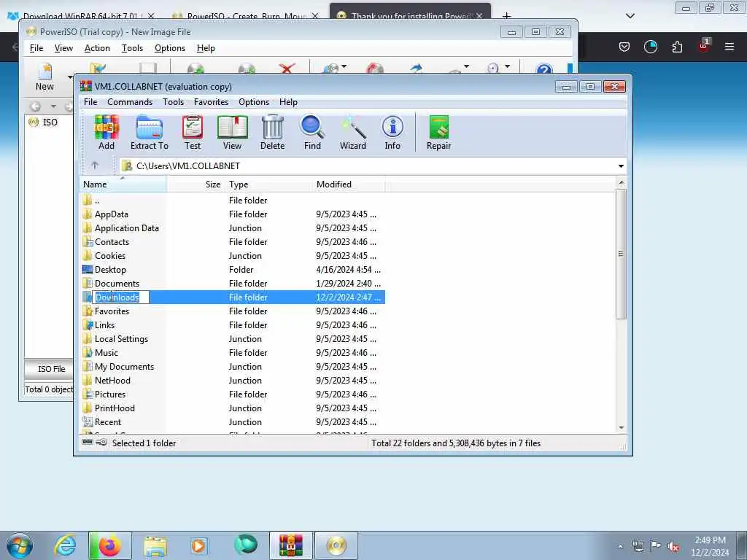Show hidden tray icons arrow

point(620,547)
